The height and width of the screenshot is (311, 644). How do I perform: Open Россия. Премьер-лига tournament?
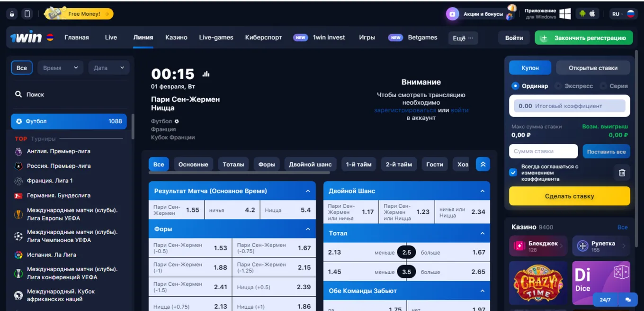click(59, 166)
